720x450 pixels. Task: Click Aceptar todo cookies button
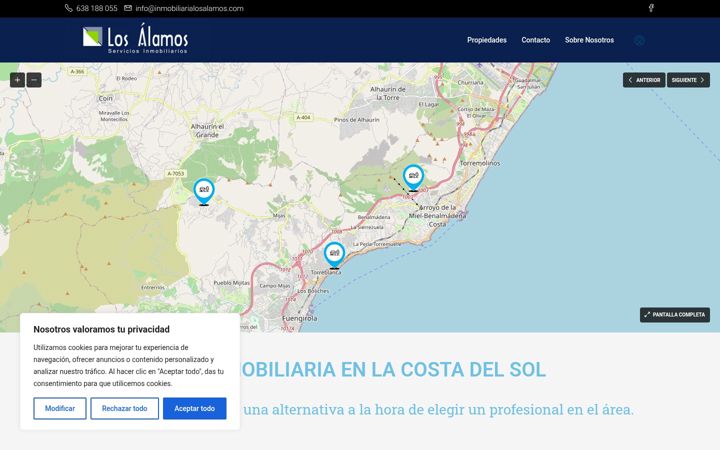(195, 408)
